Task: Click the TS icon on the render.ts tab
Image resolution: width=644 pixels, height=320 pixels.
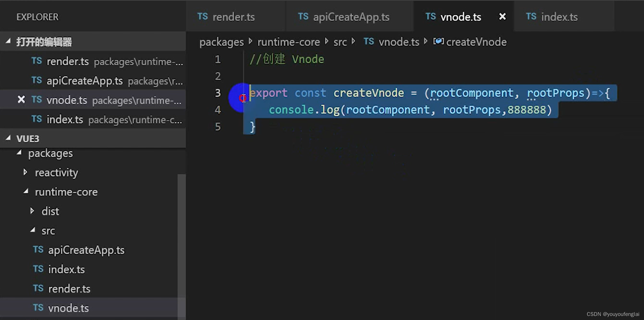Action: [202, 16]
